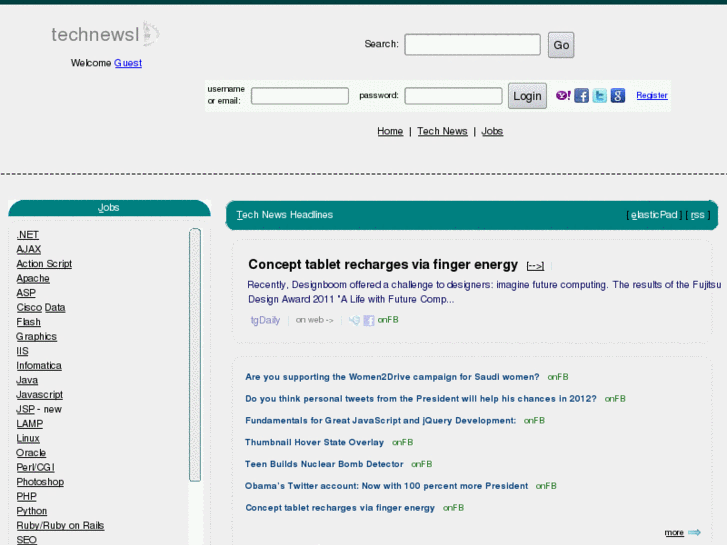727x545 pixels.
Task: Click onFB under the featured article
Action: tap(388, 320)
